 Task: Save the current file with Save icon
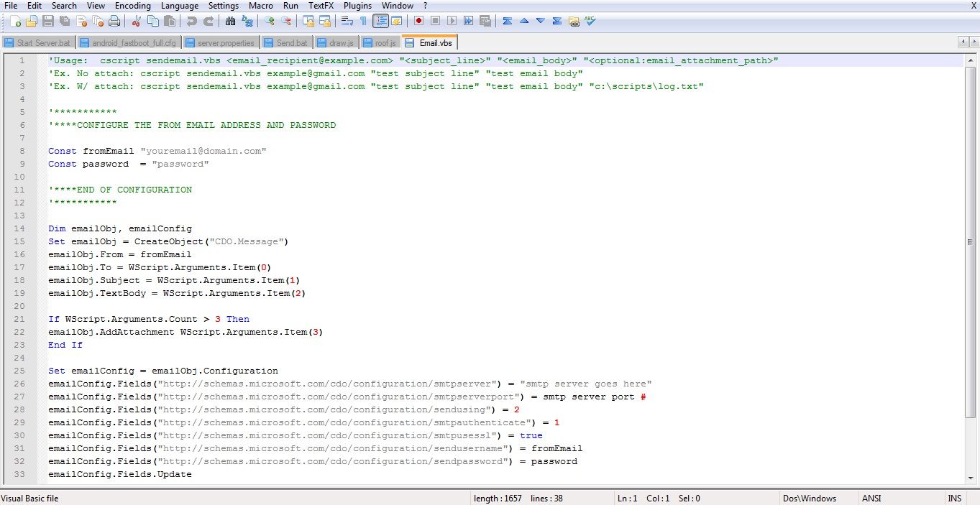pos(47,22)
